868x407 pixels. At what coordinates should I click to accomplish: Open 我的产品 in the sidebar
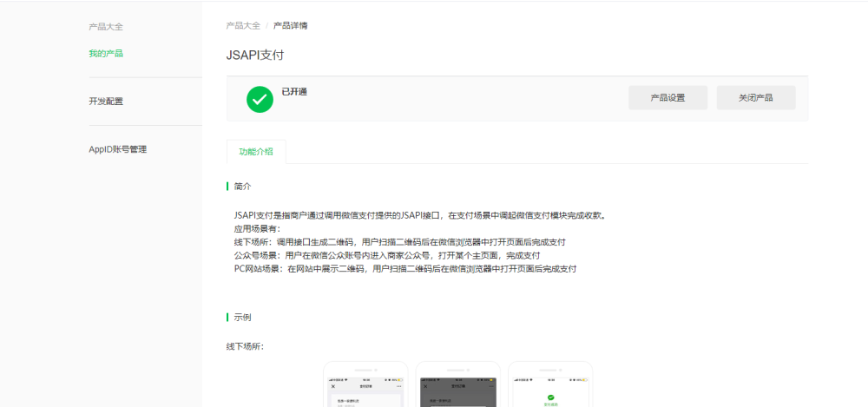(x=106, y=54)
